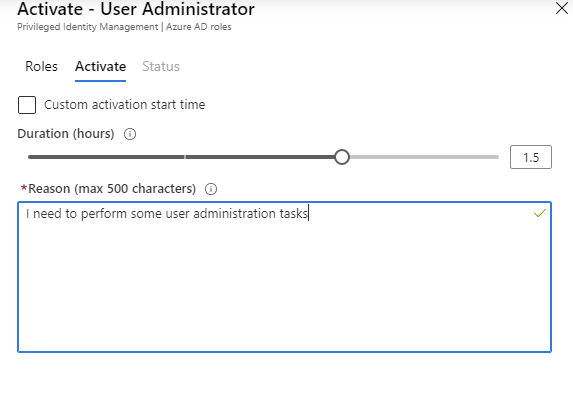Click the green validation checkmark icon
The height and width of the screenshot is (394, 573).
(x=540, y=213)
